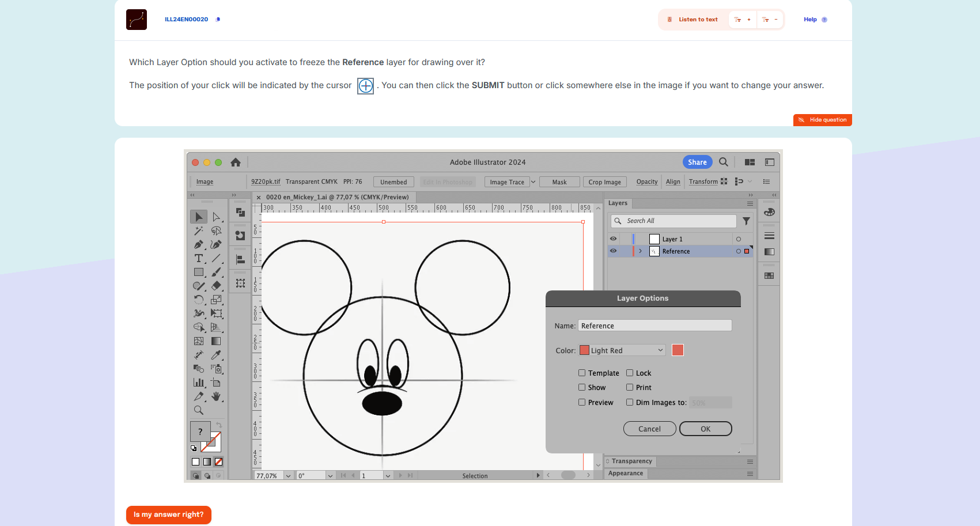Screen dimensions: 980x526
Task: Open the Transform options link
Action: pyautogui.click(x=703, y=182)
